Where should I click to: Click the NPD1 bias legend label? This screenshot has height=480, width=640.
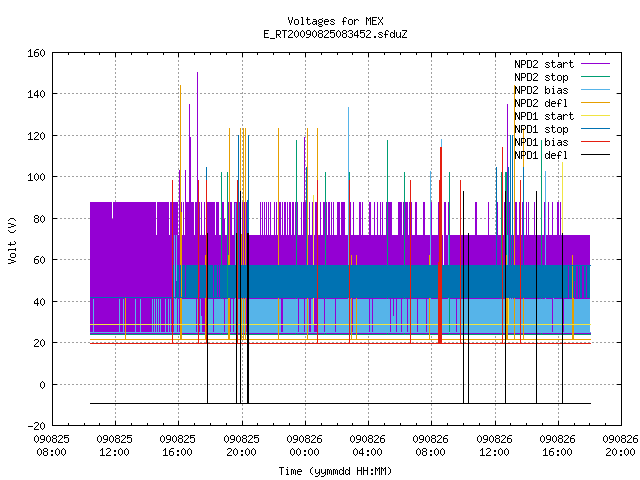coord(541,142)
